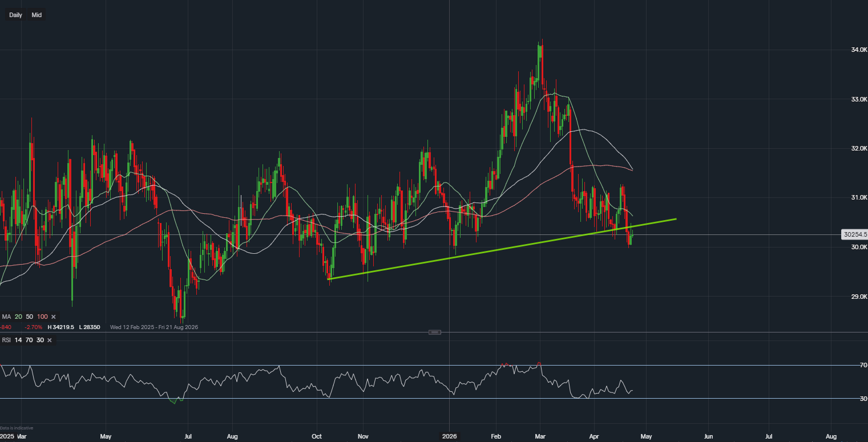Click the RSI overbought level 70 setting

pos(29,340)
